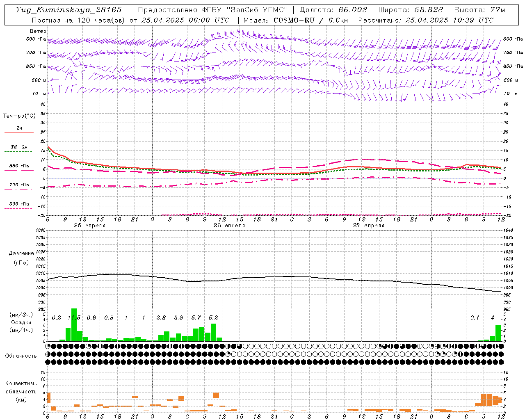This screenshot has height=420, width=525.
Task: Click the Рассчитано: 25.04.2025 10:39 UTC timestamp
Action: tap(426, 20)
